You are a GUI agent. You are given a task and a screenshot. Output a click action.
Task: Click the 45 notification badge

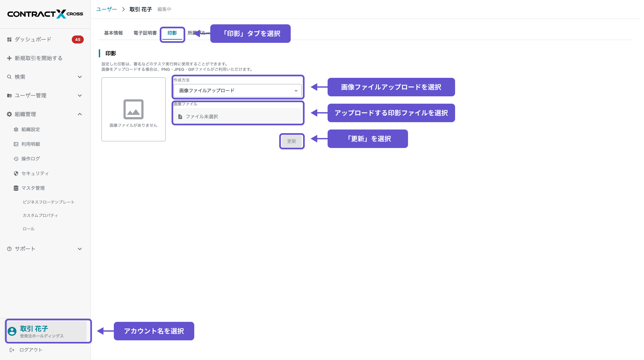tap(78, 39)
